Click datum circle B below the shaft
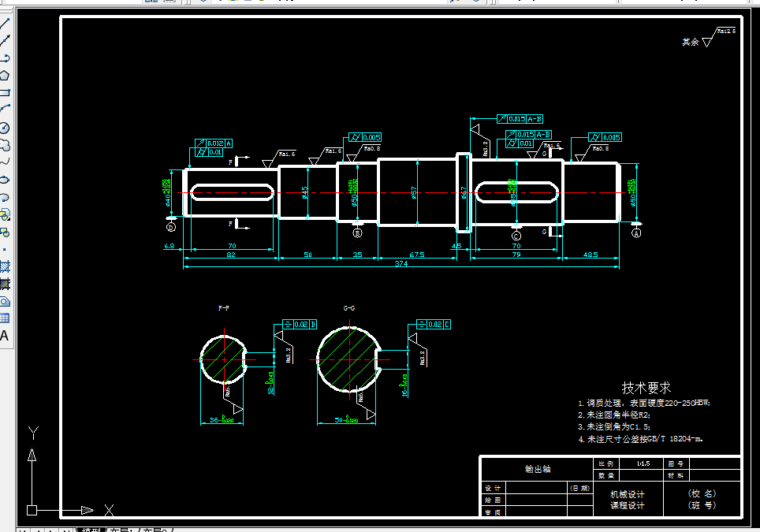This screenshot has width=760, height=532. [357, 233]
